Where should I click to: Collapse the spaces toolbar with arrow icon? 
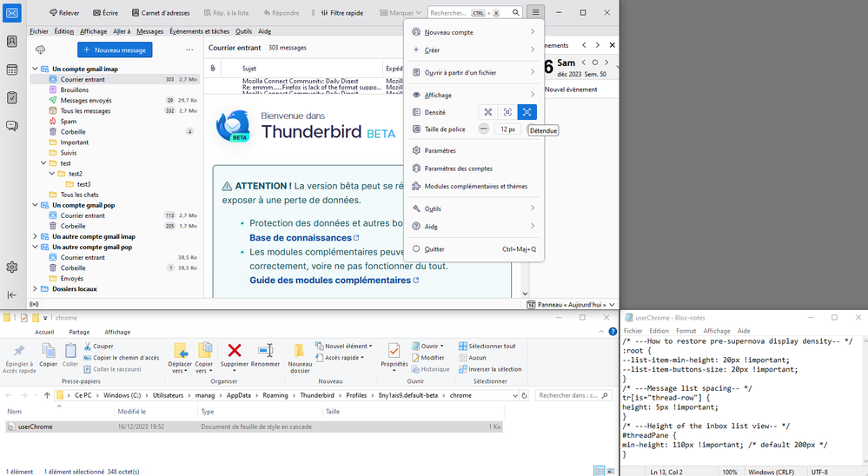[x=11, y=295]
